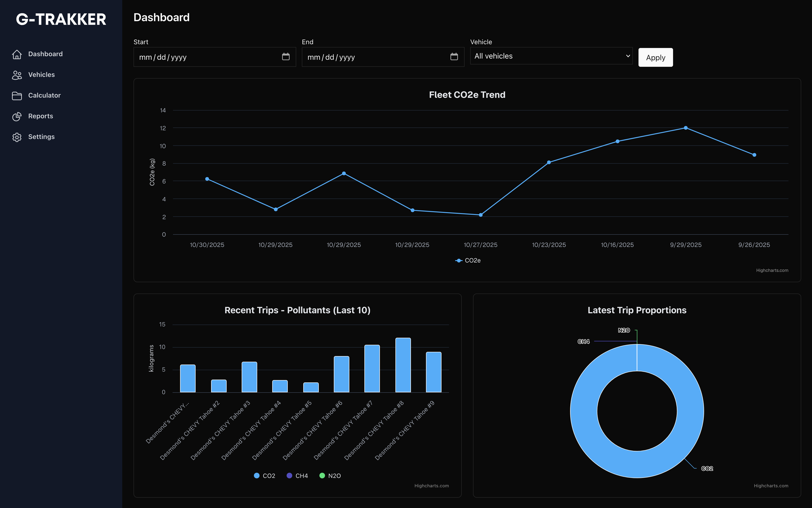The width and height of the screenshot is (812, 508).
Task: Click the Start date input field
Action: (x=201, y=57)
